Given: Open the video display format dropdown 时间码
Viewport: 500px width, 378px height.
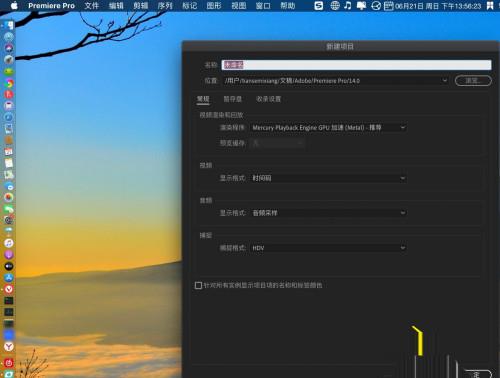Looking at the screenshot, I should click(x=328, y=178).
